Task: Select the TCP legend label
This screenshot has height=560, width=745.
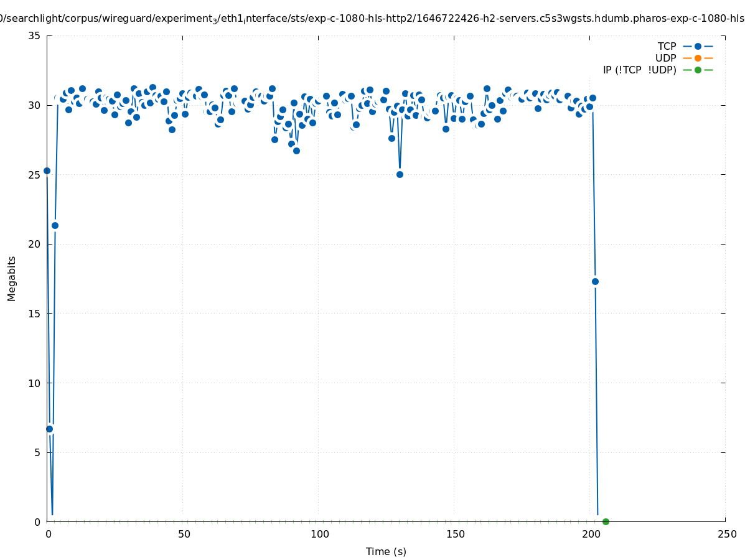Action: tap(667, 46)
